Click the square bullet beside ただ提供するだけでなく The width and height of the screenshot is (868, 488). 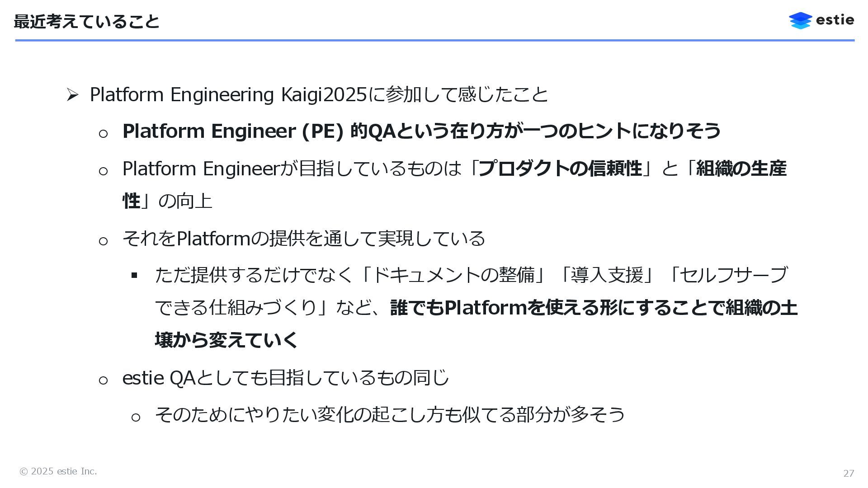pos(134,275)
